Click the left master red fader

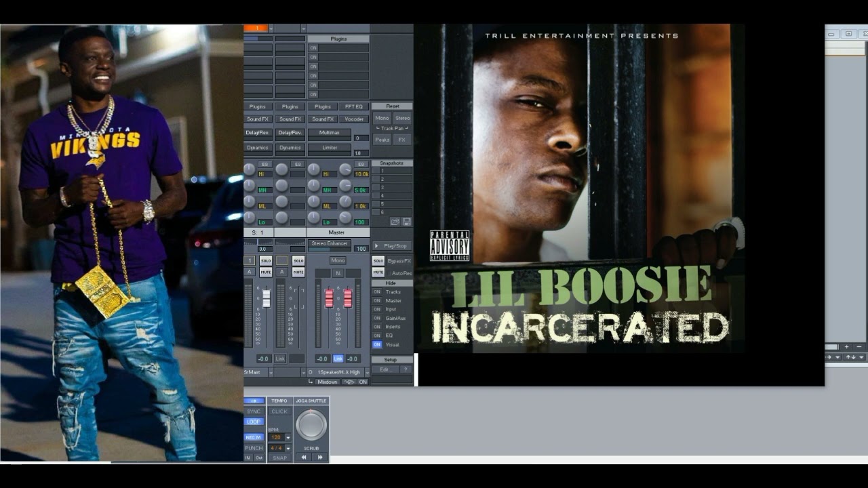(x=329, y=298)
